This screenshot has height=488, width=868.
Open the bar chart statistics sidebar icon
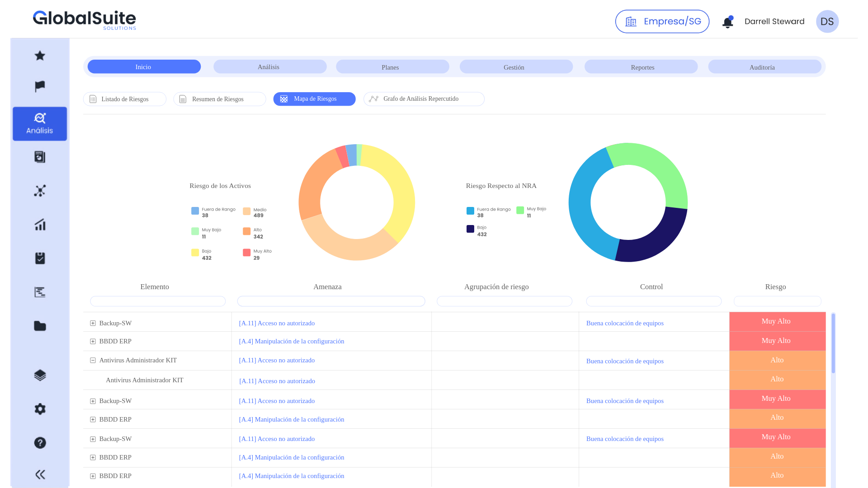(40, 225)
